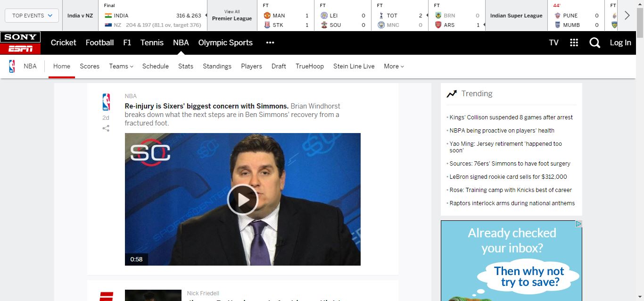Click the Sony ESPN logo
Screen dimensions: 644x301
point(20,43)
